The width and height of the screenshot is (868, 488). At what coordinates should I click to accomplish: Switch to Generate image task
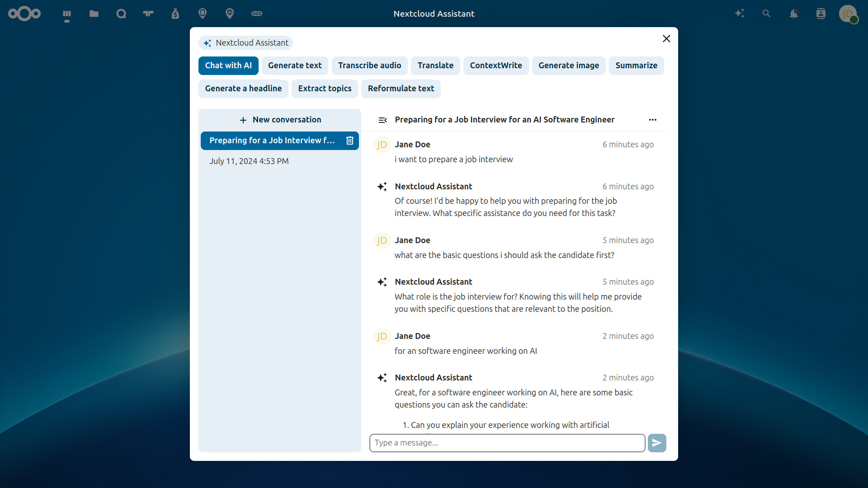point(569,66)
